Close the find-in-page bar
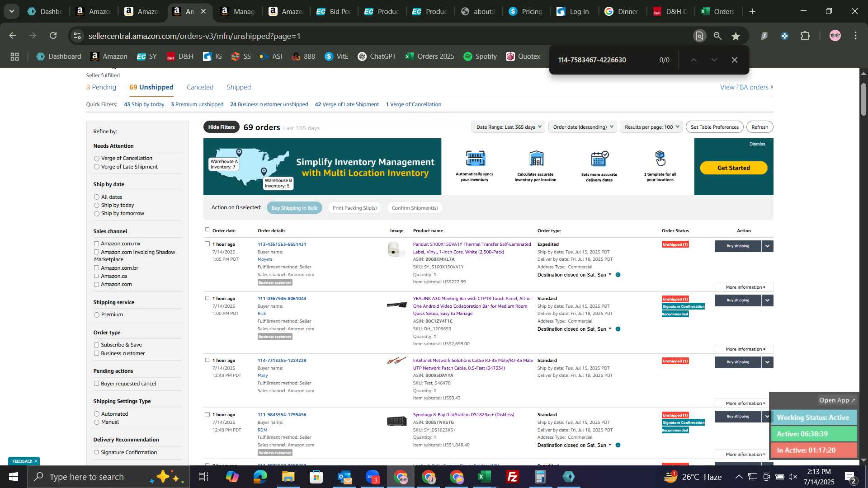 tap(735, 60)
